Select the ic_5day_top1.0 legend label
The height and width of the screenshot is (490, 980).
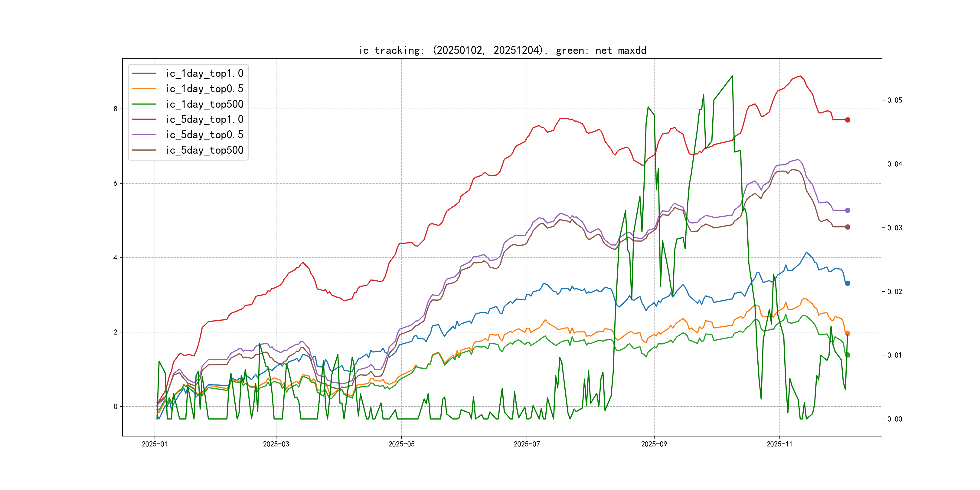tap(204, 119)
